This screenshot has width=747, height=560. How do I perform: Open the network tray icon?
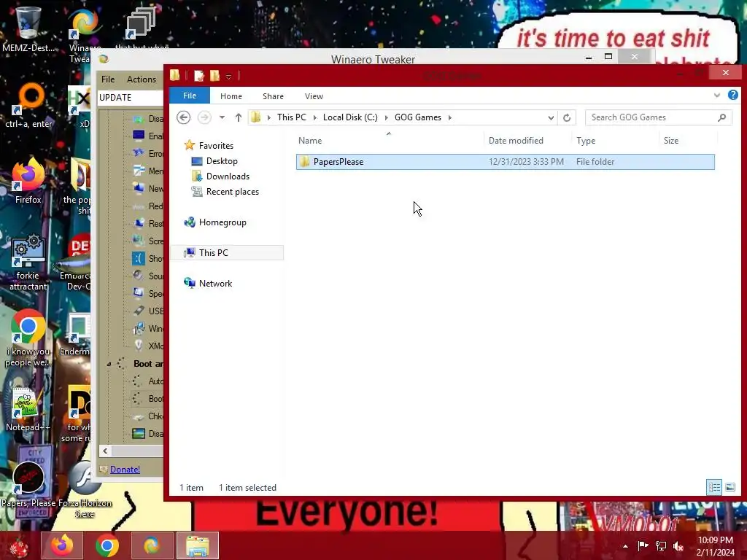(661, 545)
